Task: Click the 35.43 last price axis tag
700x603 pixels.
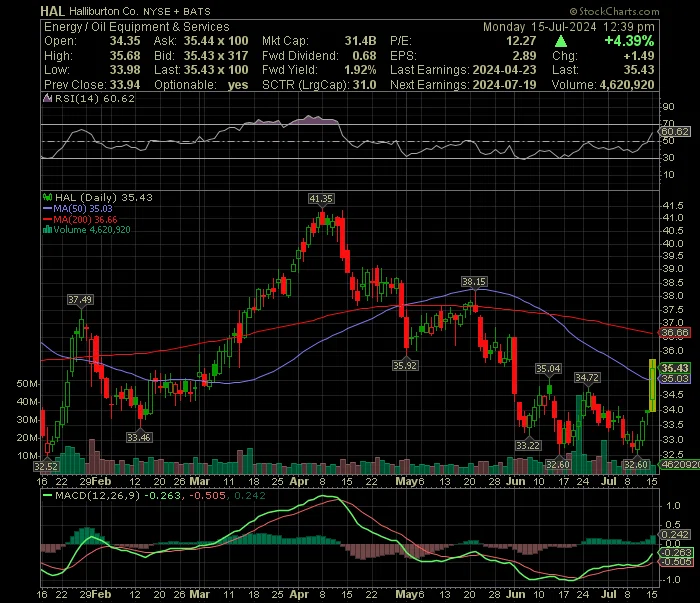Action: (x=675, y=368)
